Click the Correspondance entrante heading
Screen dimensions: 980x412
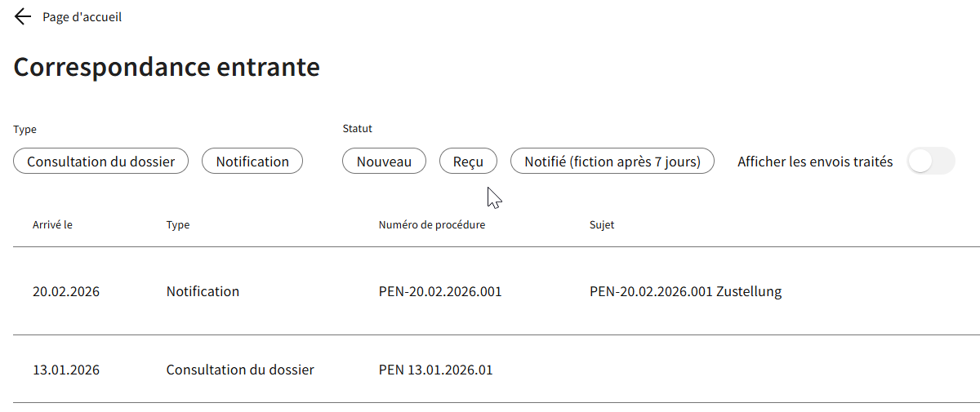click(x=167, y=67)
